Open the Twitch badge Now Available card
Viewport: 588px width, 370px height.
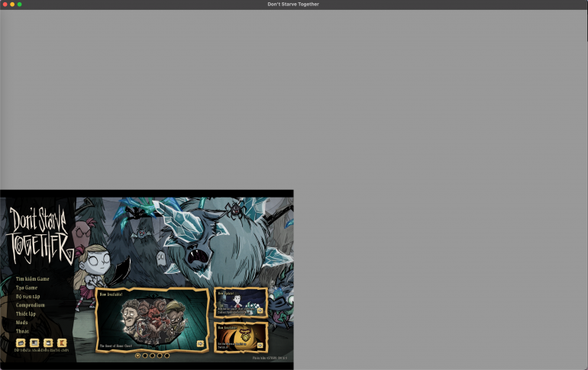[241, 337]
